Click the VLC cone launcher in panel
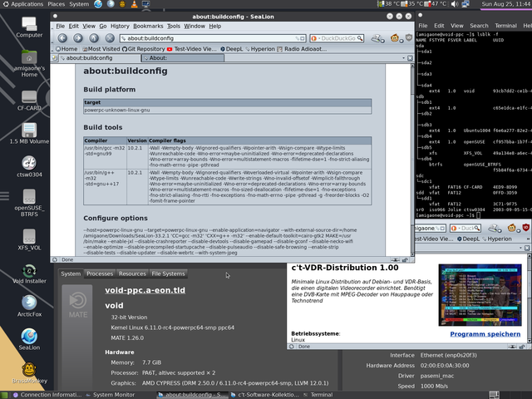The height and width of the screenshot is (399, 532). tap(135, 4)
